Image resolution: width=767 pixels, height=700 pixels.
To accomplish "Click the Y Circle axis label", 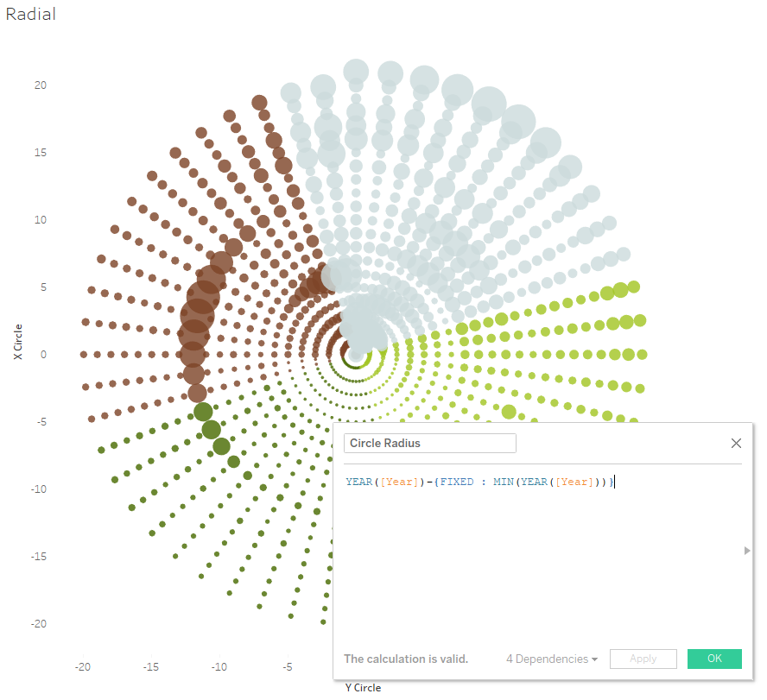I will click(362, 688).
